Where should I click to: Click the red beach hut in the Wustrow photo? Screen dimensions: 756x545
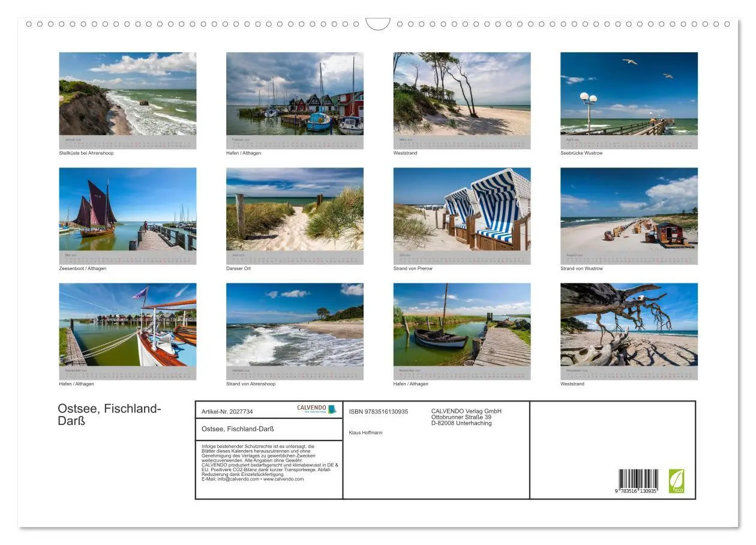click(x=669, y=234)
